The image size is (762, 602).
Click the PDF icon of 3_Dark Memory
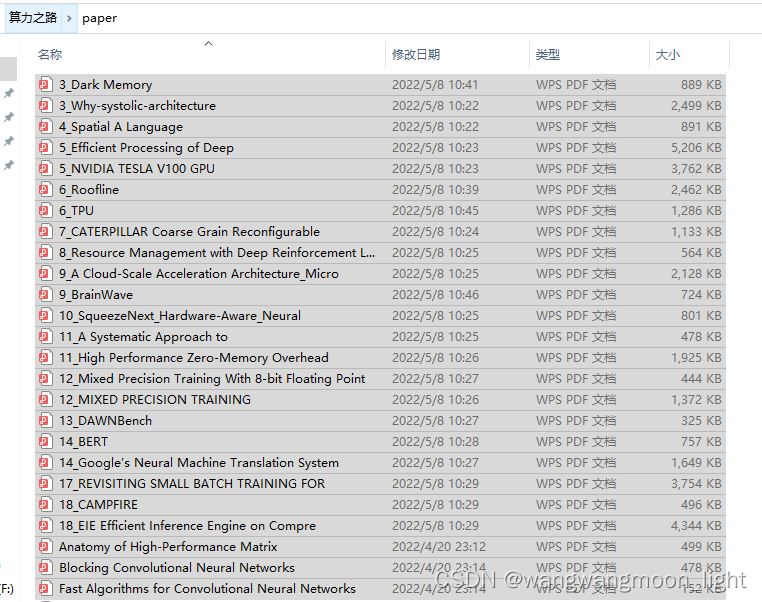[45, 85]
